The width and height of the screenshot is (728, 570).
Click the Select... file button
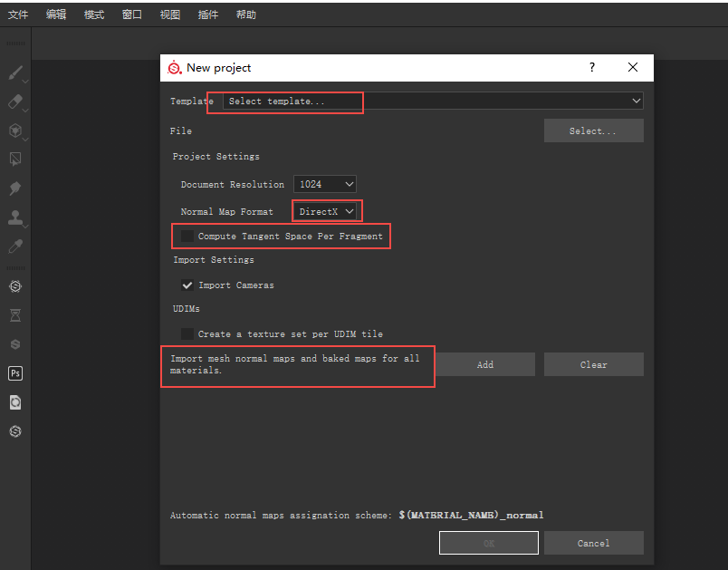point(593,130)
